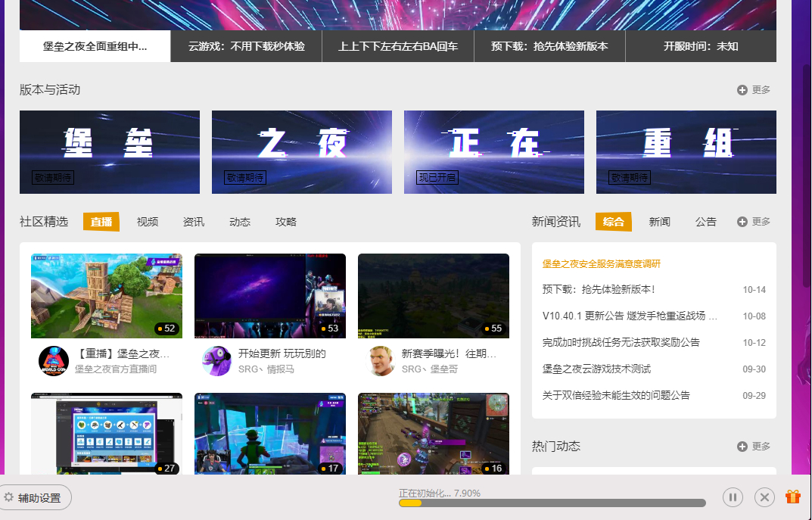Switch to the 动态 community tab

240,222
